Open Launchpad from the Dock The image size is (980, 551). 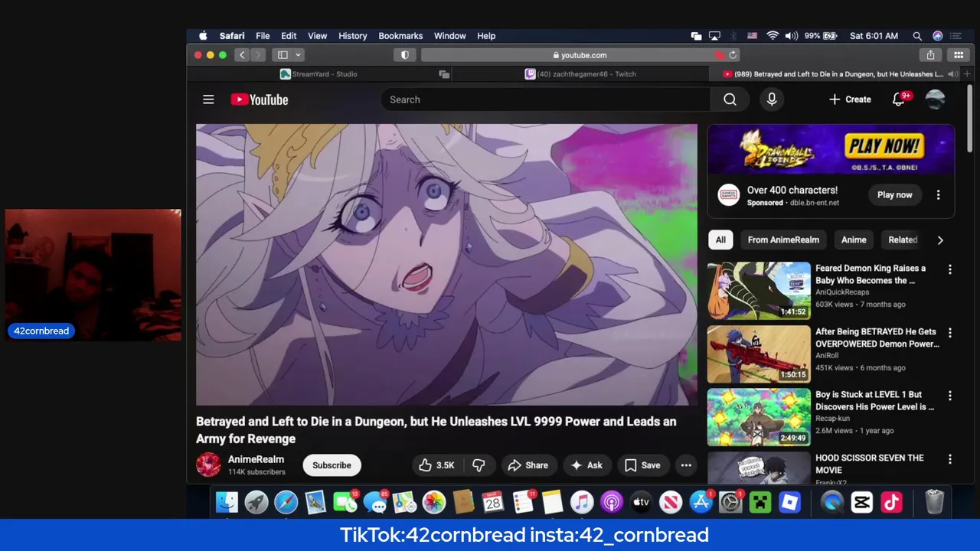click(256, 503)
